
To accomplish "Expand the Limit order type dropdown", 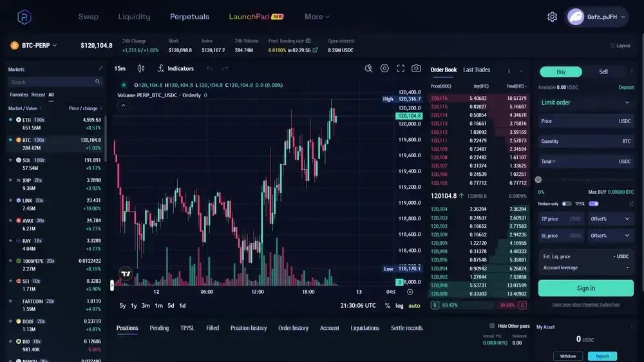I will coord(585,102).
